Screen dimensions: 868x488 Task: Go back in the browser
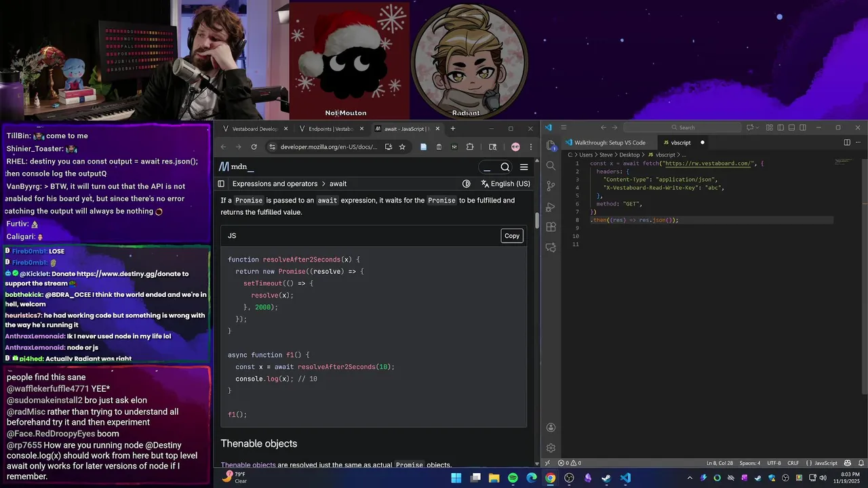click(223, 146)
